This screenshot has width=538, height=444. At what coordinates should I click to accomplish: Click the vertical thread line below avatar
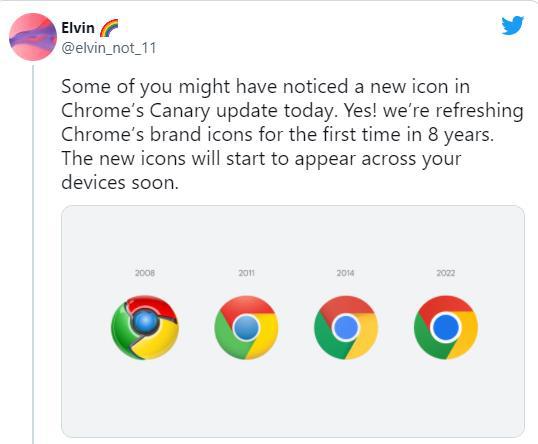click(33, 254)
